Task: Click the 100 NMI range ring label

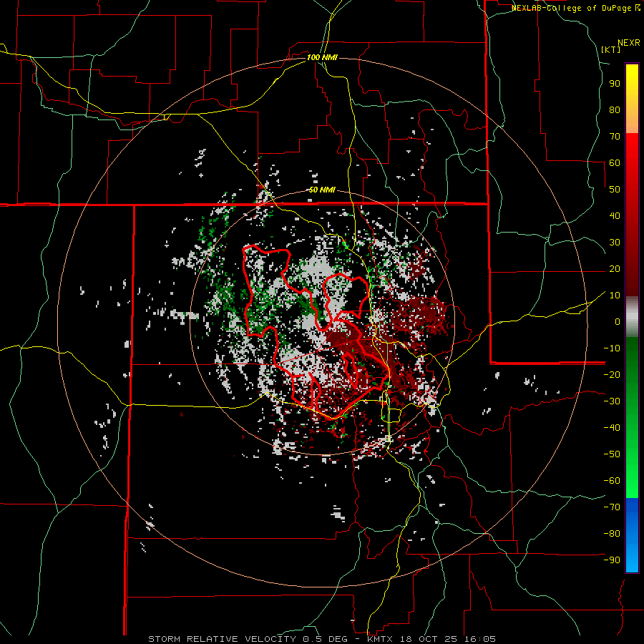Action: [322, 57]
